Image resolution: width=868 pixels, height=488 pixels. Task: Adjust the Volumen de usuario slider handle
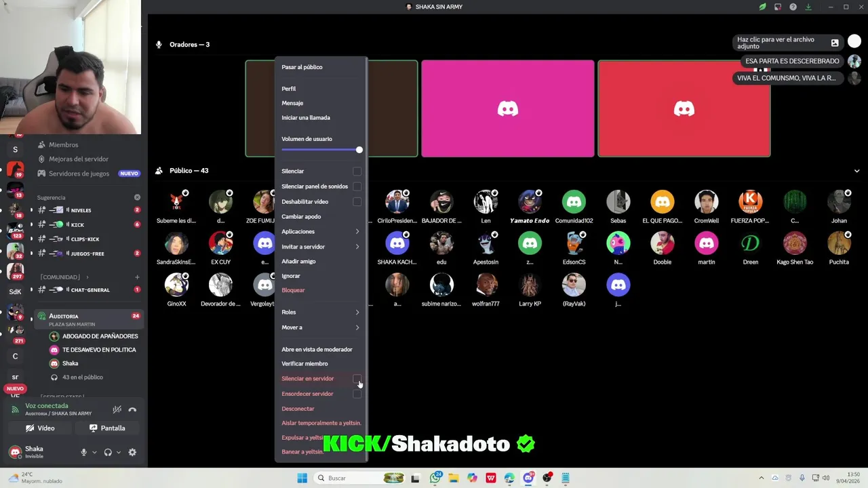click(x=359, y=150)
